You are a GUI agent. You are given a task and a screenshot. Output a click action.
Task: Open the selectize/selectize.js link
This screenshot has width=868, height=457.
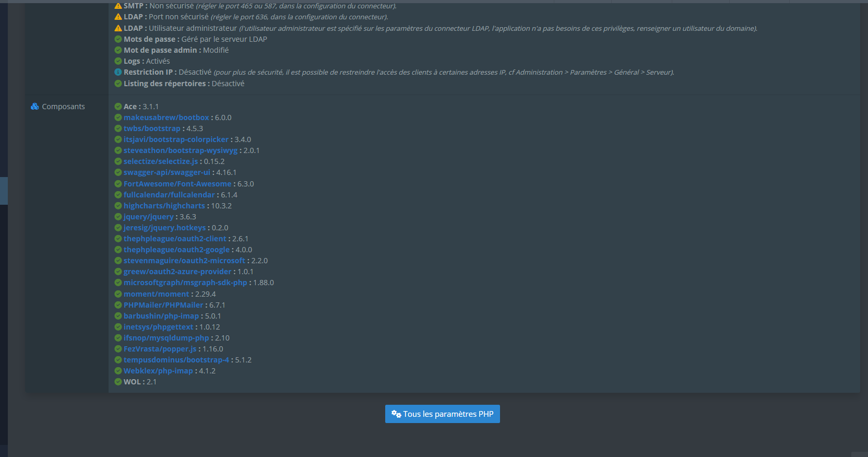(x=161, y=161)
